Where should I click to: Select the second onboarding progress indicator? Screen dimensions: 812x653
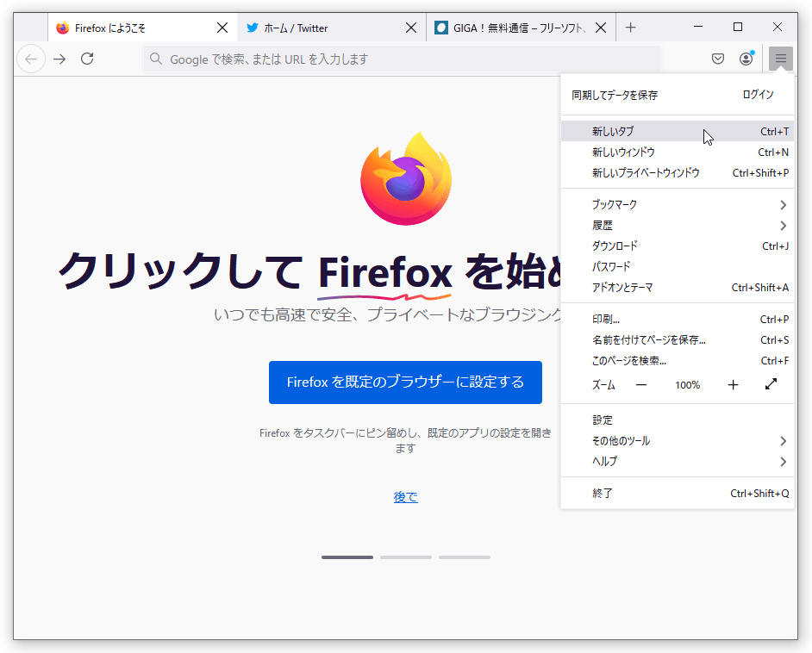click(405, 557)
